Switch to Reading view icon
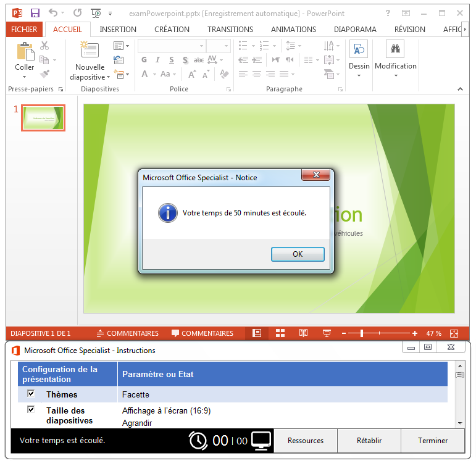 tap(303, 333)
